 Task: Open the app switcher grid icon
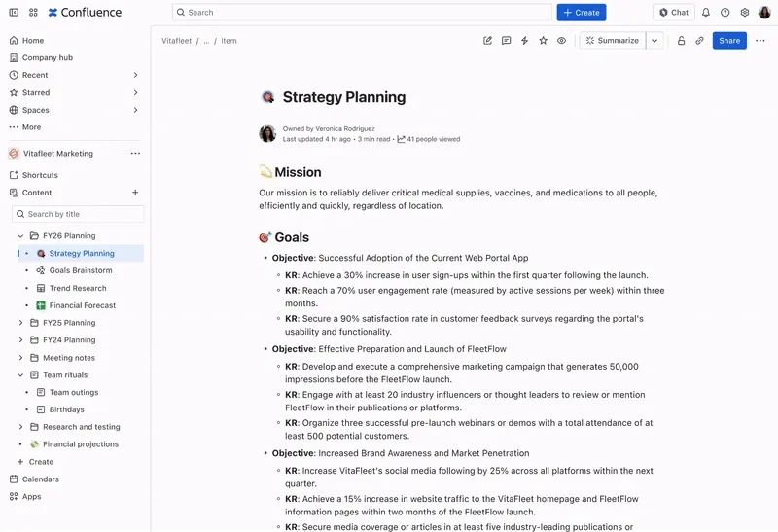[33, 13]
